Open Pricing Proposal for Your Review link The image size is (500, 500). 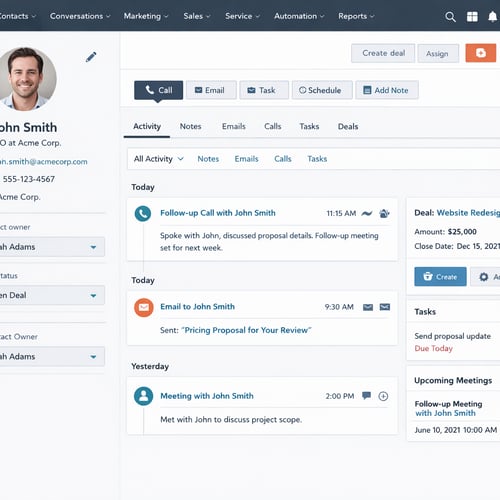[x=246, y=330]
